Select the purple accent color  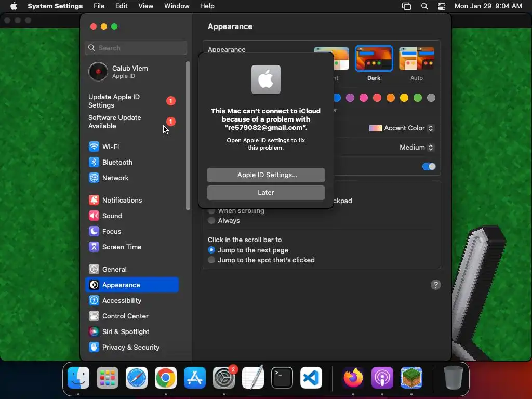click(x=350, y=98)
